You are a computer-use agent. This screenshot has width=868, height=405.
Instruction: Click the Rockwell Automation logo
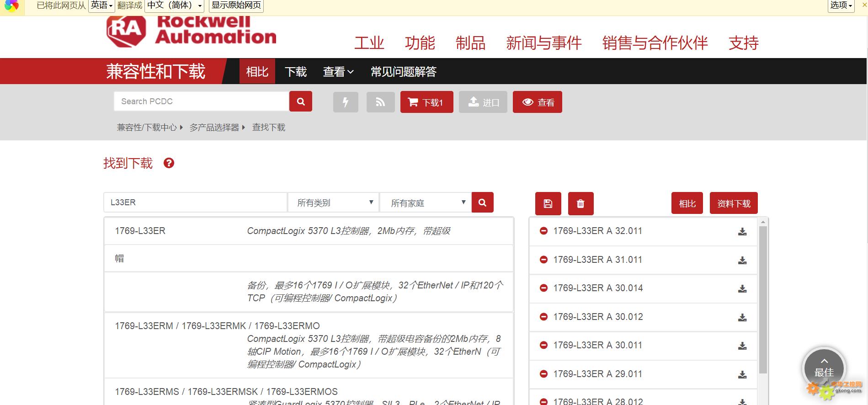pyautogui.click(x=191, y=32)
